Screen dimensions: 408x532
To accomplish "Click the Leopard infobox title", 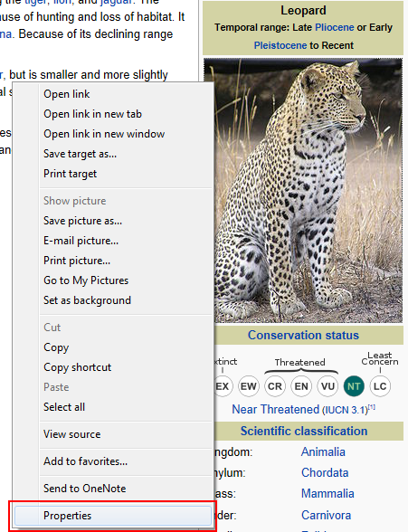I will pos(303,11).
